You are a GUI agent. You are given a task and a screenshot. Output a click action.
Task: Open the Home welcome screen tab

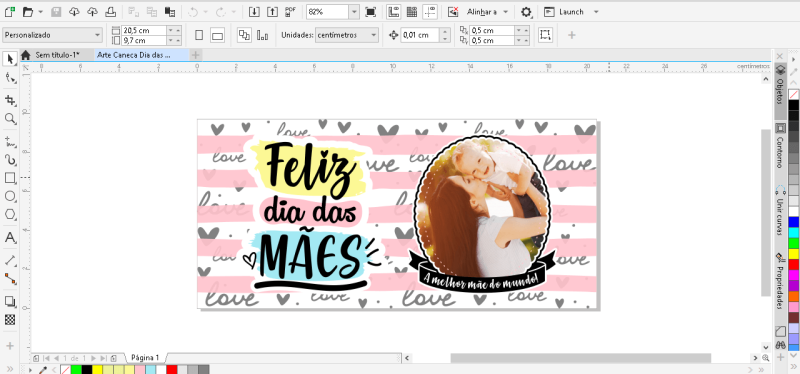coord(26,55)
